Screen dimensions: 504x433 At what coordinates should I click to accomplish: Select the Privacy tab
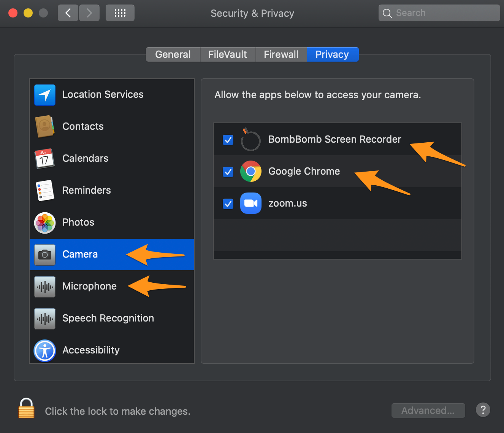click(x=333, y=54)
